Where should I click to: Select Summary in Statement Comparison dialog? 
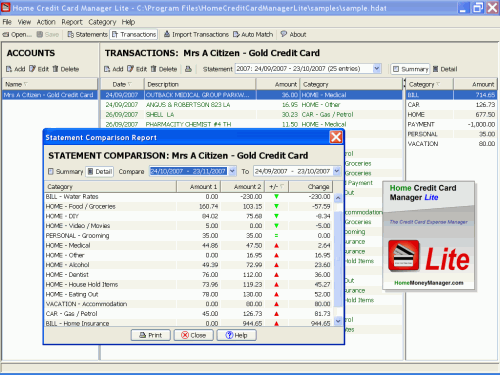(x=65, y=171)
